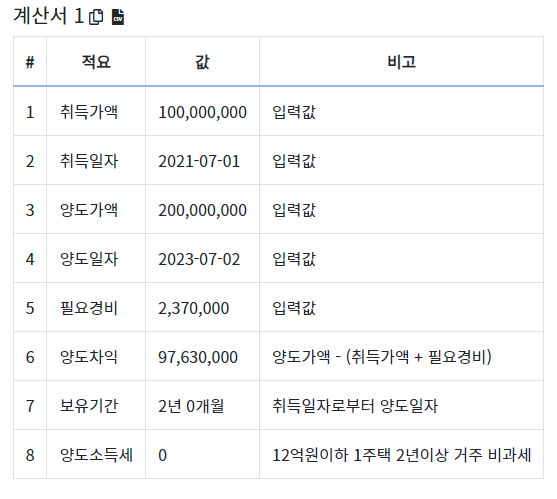The image size is (557, 499).
Task: Click row number 7 cell
Action: coord(30,406)
